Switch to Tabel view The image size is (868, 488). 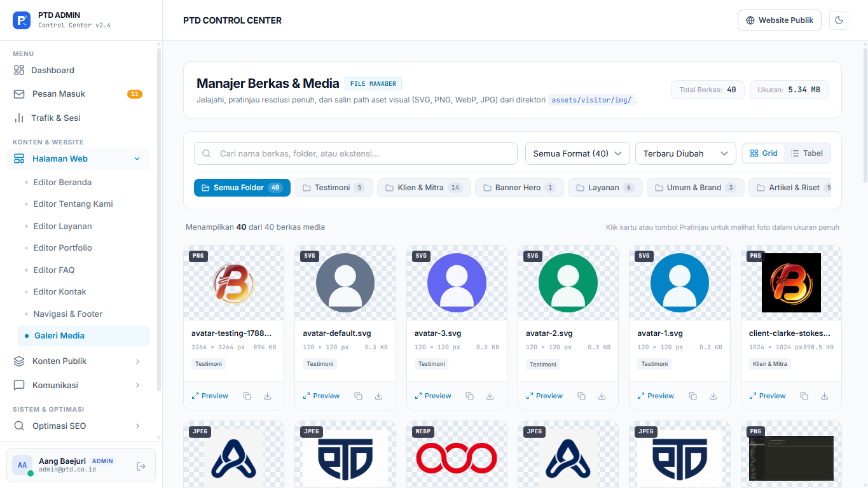coord(807,153)
